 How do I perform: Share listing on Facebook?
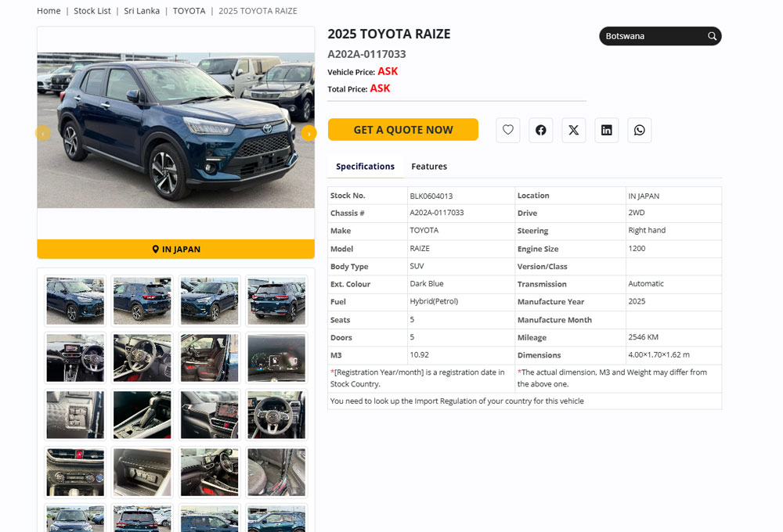point(541,130)
